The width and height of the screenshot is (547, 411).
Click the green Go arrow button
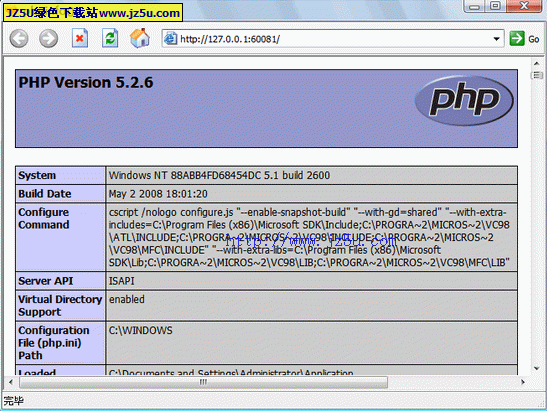517,38
